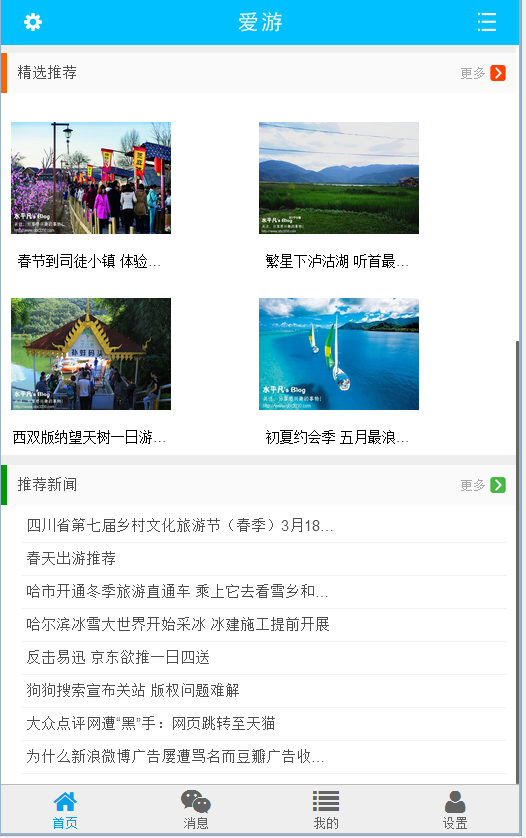Image resolution: width=526 pixels, height=838 pixels.
Task: Click title 西双版纳望天树一日游...
Action: pos(89,438)
